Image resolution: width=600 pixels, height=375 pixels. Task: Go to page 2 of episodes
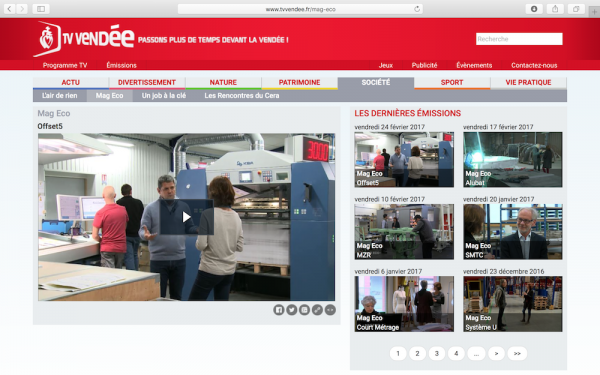[417, 353]
